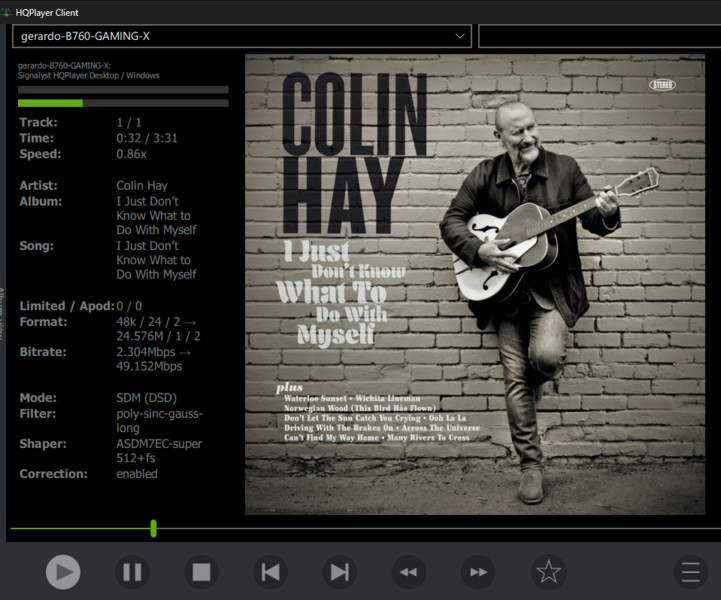Skip to previous track

[x=271, y=572]
